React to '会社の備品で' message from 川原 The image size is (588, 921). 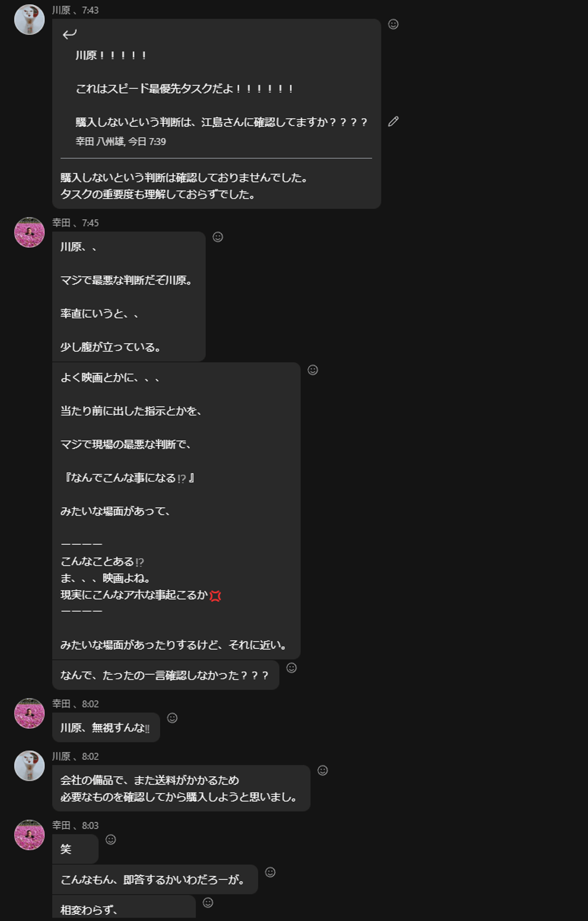323,770
